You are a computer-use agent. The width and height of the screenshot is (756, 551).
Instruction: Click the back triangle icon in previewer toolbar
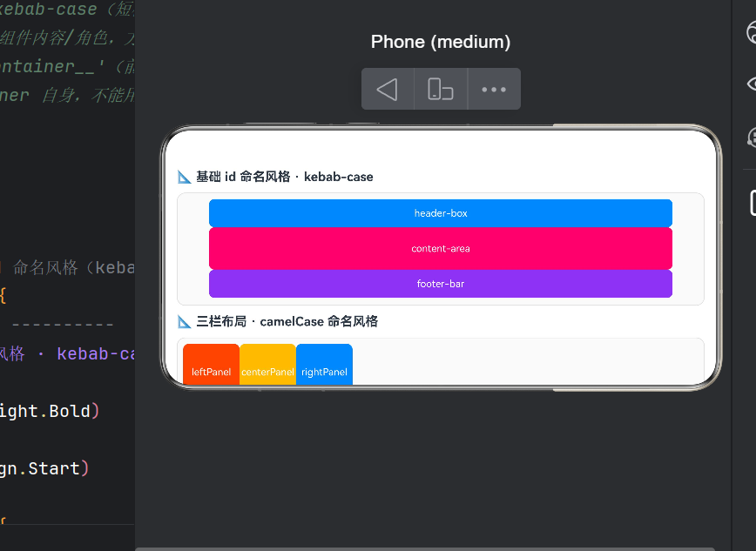(x=388, y=89)
